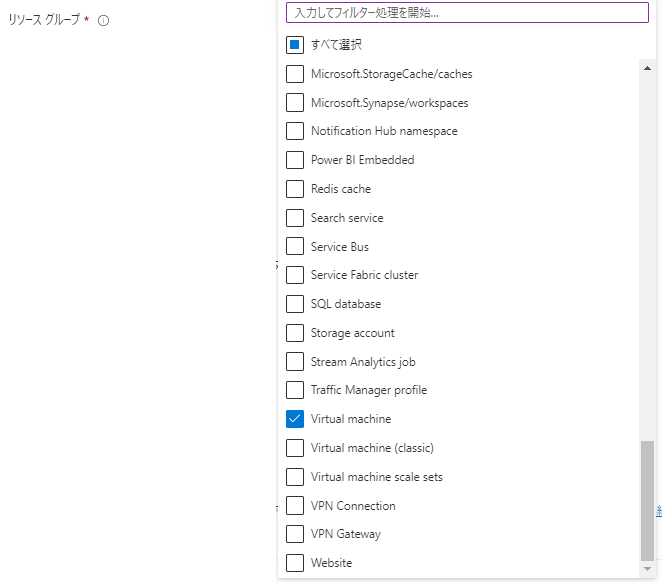Check the Notification Hub namespace checkbox
The width and height of the screenshot is (662, 582).
tap(295, 131)
